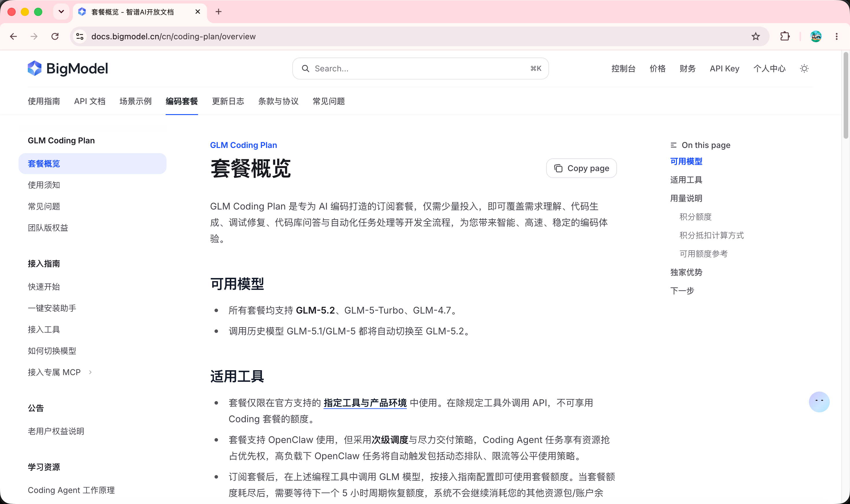Focus the Search... input field
Image resolution: width=850 pixels, height=504 pixels.
pos(420,68)
